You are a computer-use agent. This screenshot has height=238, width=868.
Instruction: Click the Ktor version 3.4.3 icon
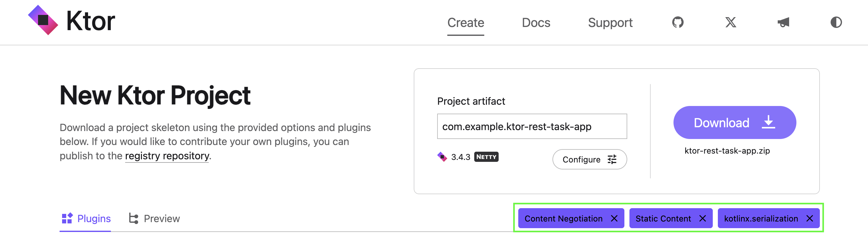click(442, 157)
